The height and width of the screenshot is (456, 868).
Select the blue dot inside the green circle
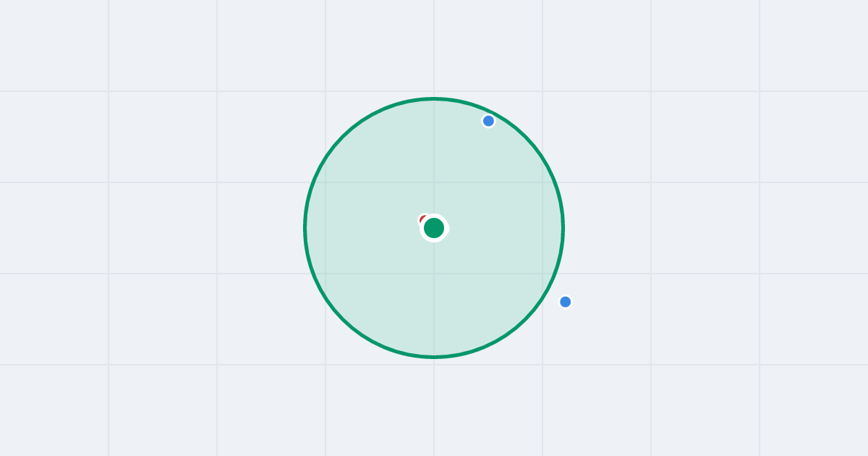[x=488, y=121]
